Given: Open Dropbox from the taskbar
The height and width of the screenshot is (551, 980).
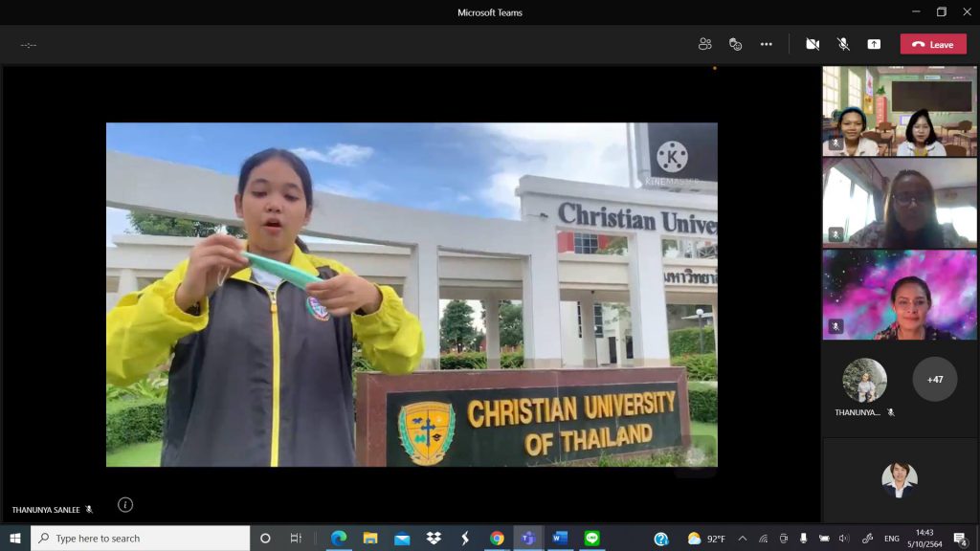Looking at the screenshot, I should 434,538.
